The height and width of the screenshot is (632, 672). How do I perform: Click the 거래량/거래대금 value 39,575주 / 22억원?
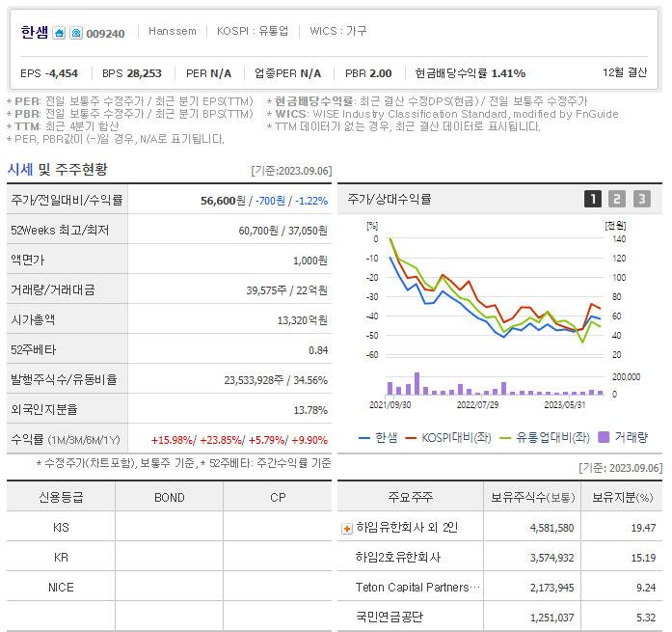tap(286, 290)
